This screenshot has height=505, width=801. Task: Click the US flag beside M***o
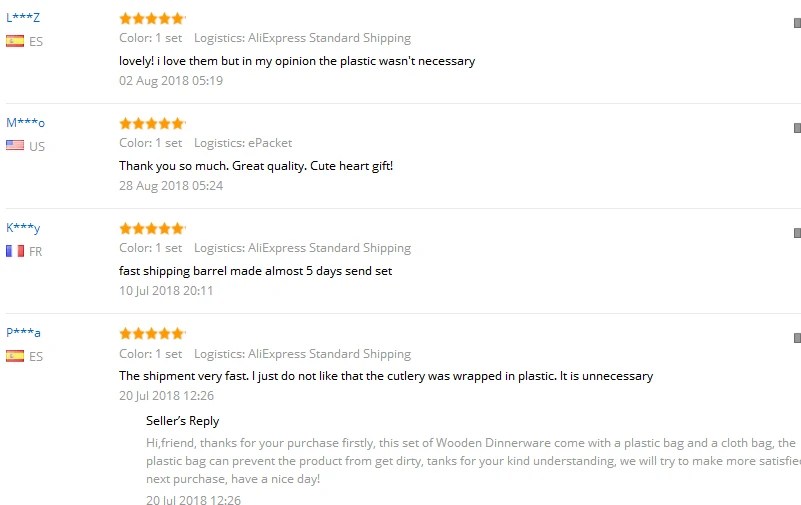coord(15,146)
